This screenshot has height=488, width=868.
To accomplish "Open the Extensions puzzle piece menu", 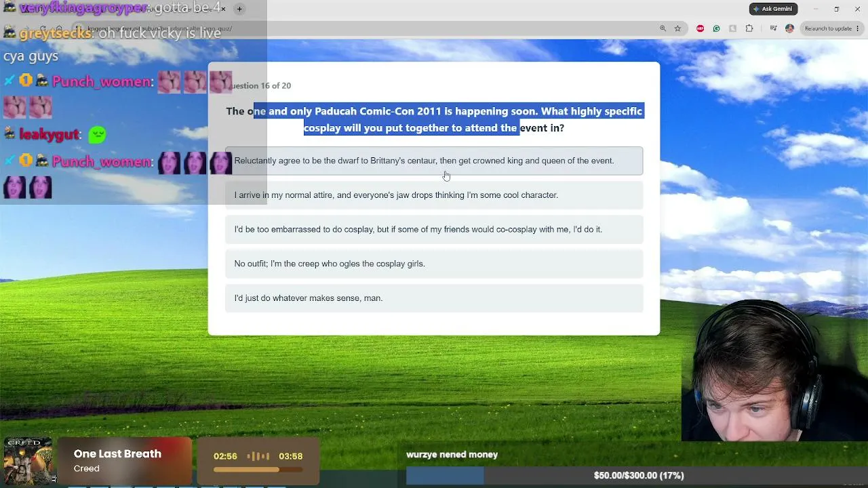I will pos(749,28).
